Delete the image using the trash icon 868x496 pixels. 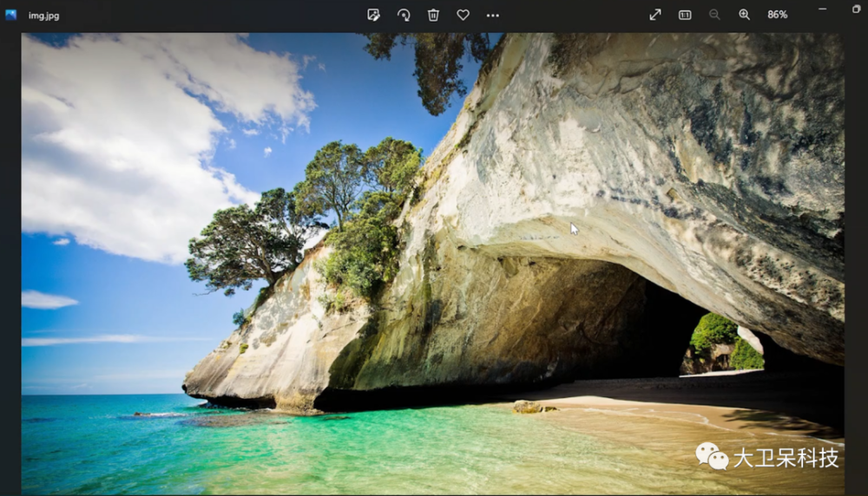433,15
